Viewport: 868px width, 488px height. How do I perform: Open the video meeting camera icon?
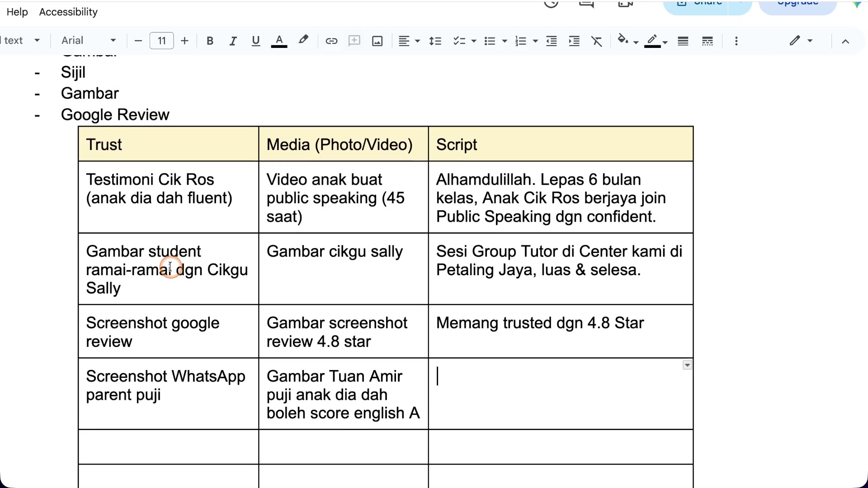(625, 4)
